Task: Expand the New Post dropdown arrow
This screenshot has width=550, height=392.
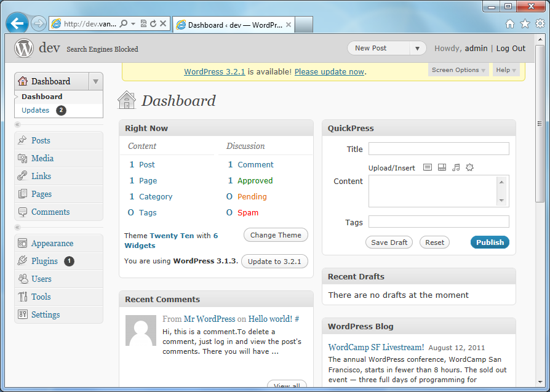Action: [417, 49]
